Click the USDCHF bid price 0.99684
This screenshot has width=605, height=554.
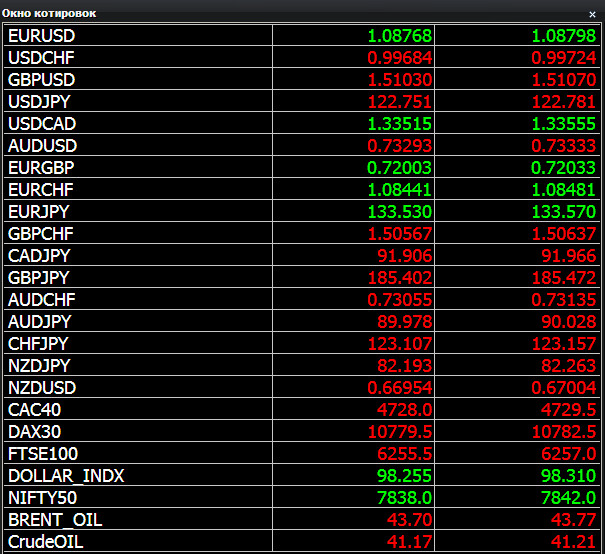(401, 57)
